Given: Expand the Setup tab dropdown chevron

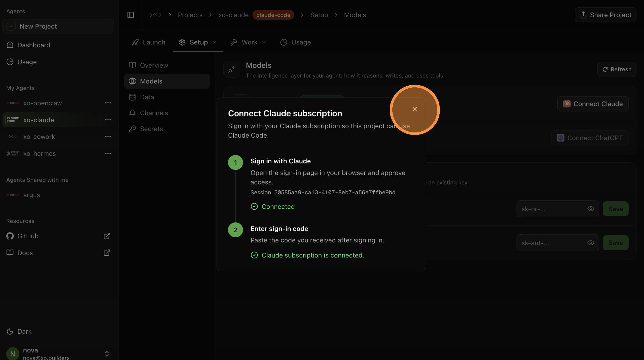Looking at the screenshot, I should click(x=214, y=42).
